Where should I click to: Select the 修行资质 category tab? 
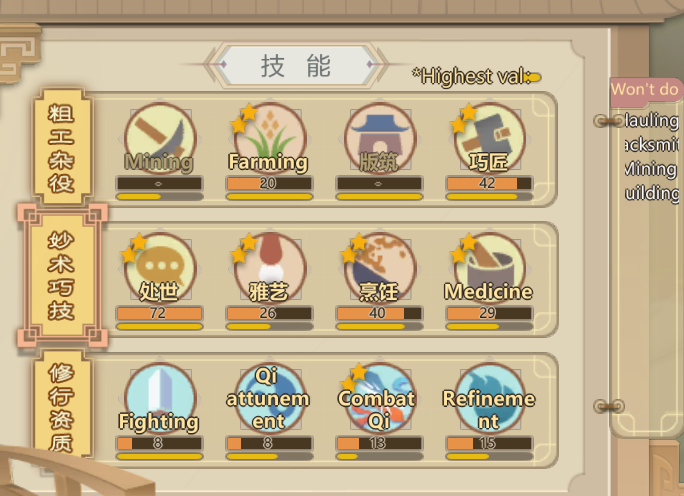click(x=62, y=405)
